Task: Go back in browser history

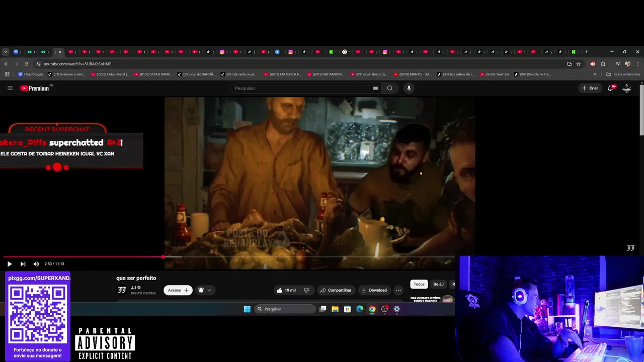Action: 6,64
